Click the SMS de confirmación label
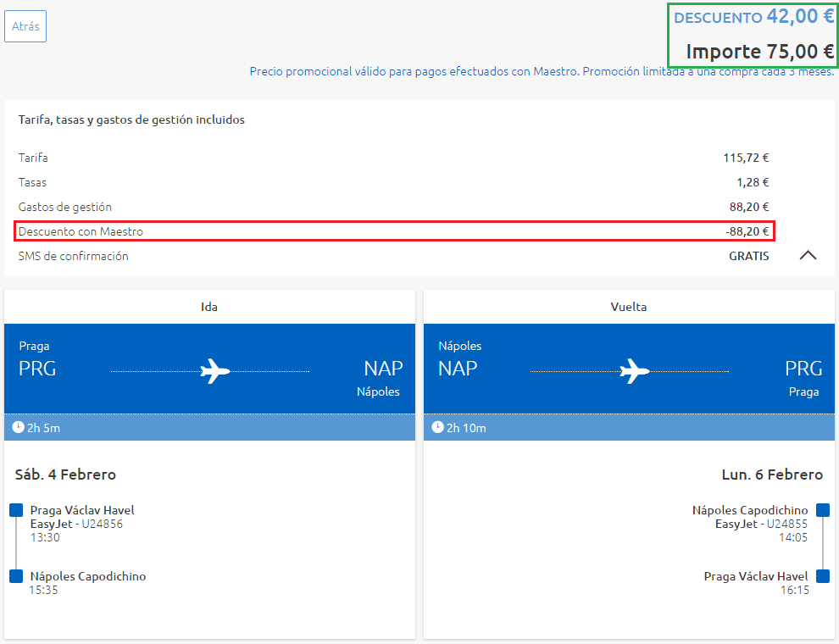The width and height of the screenshot is (839, 644). tap(73, 256)
